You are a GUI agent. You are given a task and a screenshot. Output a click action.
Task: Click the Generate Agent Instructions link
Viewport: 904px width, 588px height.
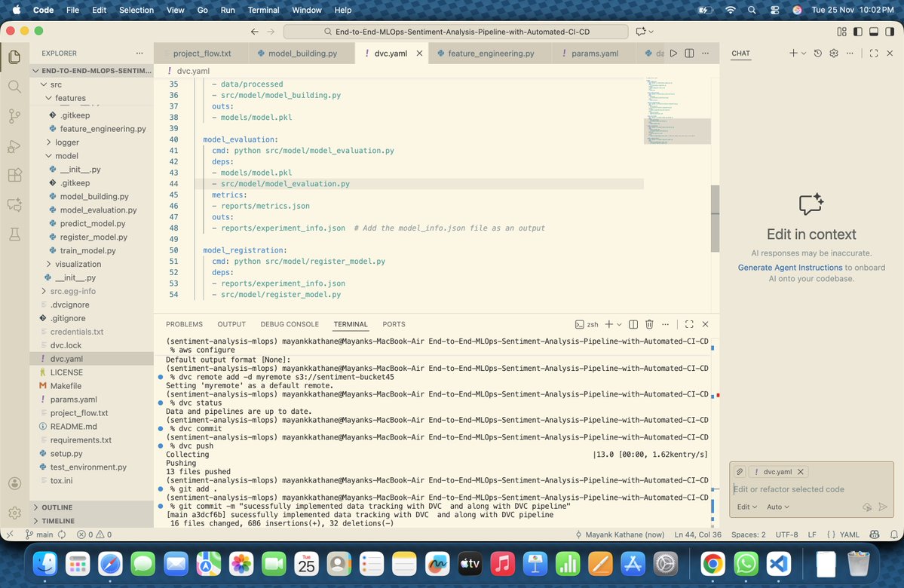pyautogui.click(x=789, y=267)
